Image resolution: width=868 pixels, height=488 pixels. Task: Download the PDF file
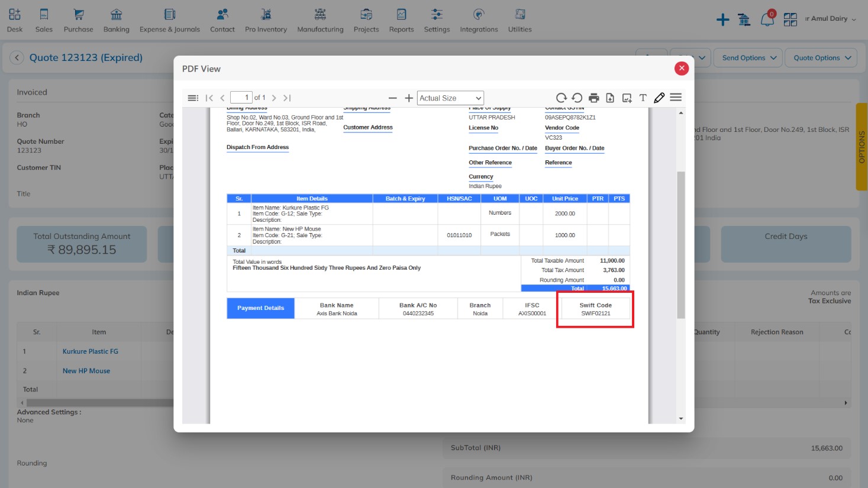tap(610, 98)
